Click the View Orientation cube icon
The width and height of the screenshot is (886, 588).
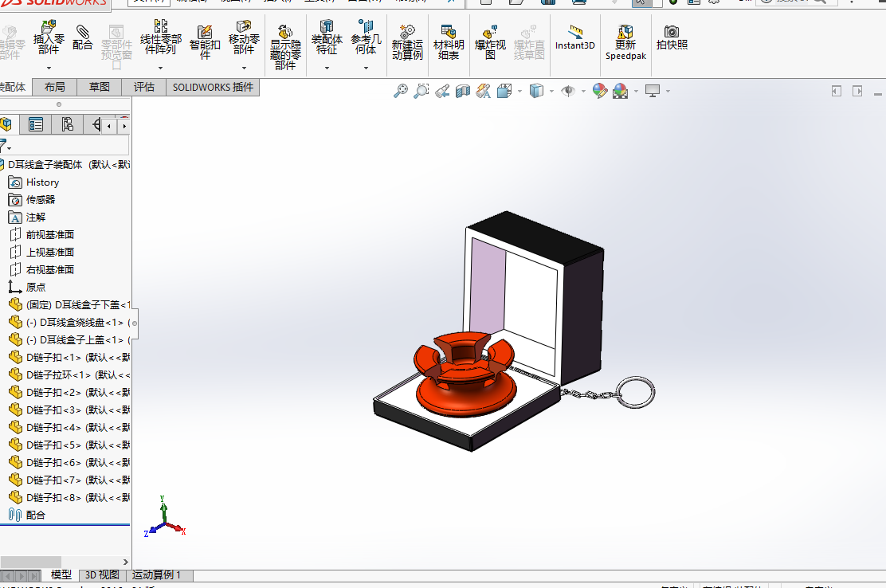pyautogui.click(x=504, y=90)
